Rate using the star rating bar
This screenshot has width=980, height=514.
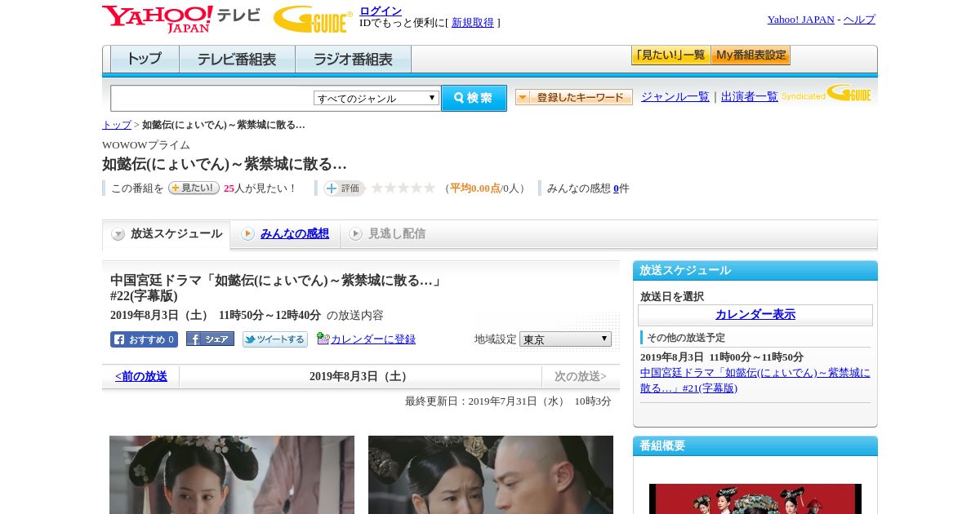403,188
